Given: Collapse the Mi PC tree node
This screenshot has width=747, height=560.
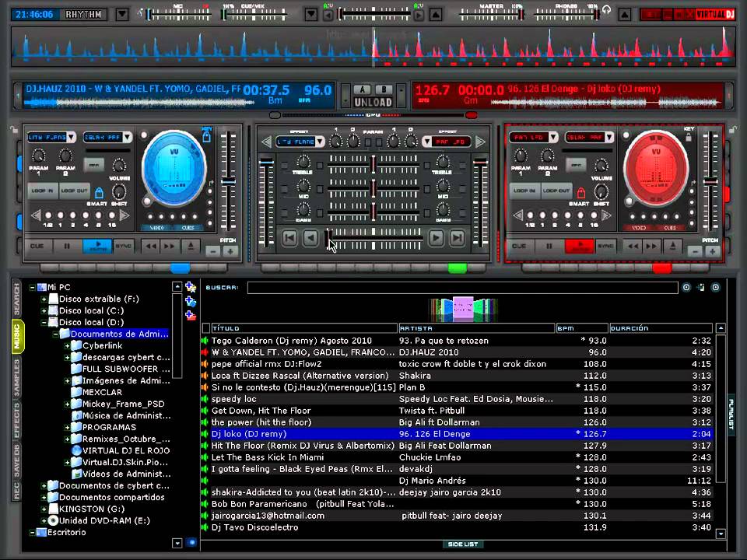Looking at the screenshot, I should click(32, 287).
